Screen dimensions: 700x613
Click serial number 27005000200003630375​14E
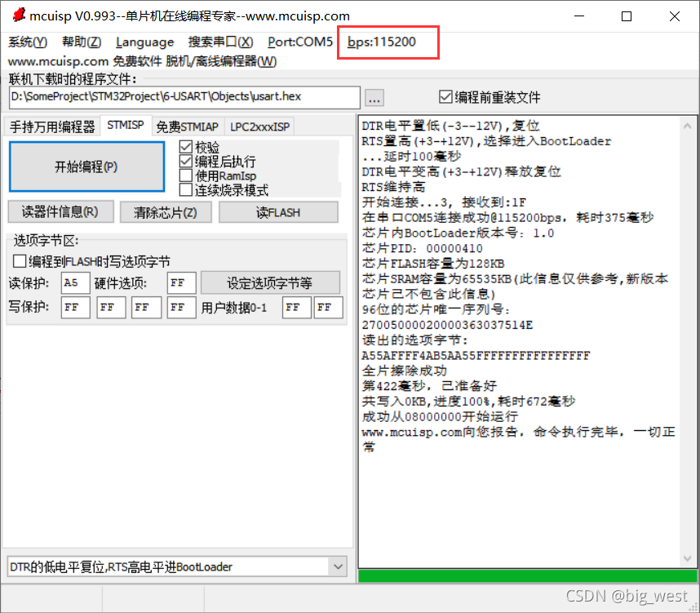(x=447, y=325)
